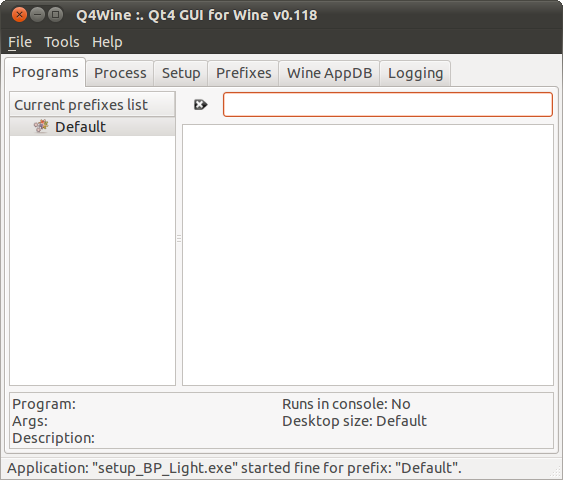Click the splitter handle between panels
Screen dimensions: 563x480
pos(179,238)
